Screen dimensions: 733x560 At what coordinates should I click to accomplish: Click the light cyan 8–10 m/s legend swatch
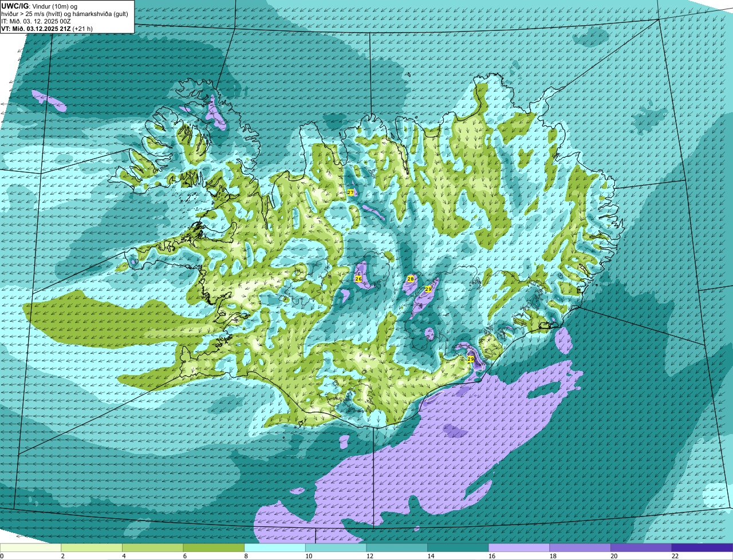coord(275,548)
